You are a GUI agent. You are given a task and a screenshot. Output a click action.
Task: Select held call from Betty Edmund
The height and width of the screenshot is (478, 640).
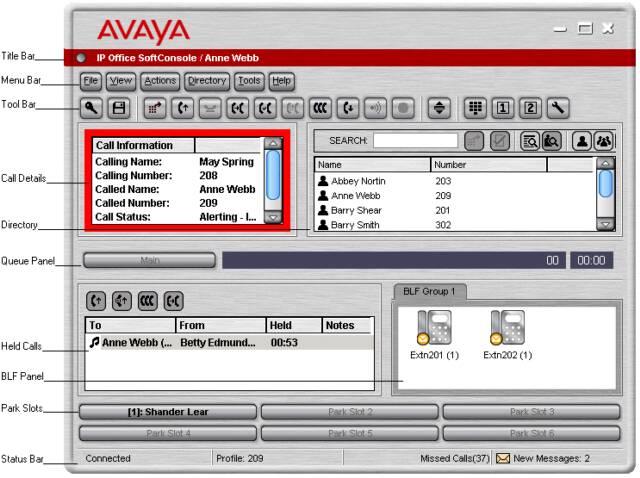[229, 342]
